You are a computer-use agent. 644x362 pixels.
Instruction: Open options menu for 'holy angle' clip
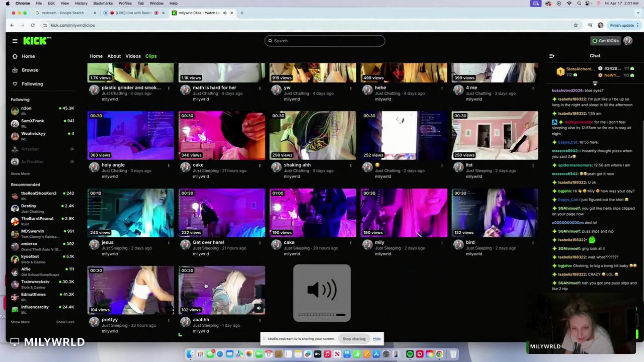(169, 165)
